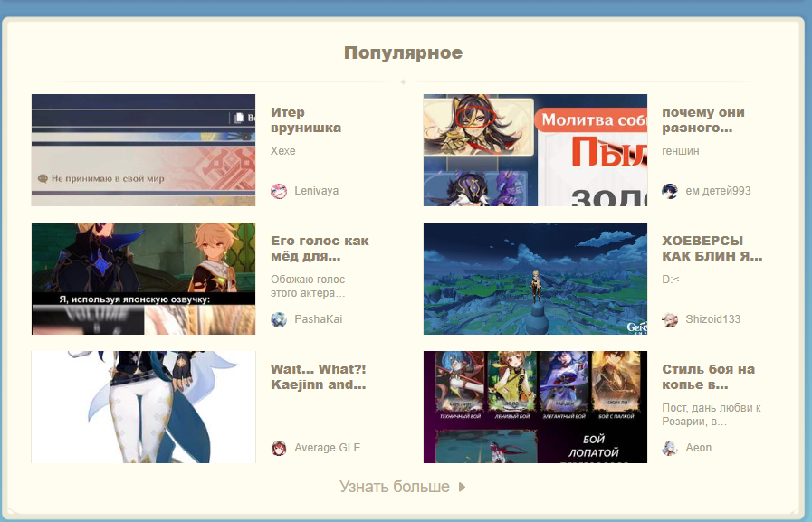Click username Lenivaya

click(317, 191)
